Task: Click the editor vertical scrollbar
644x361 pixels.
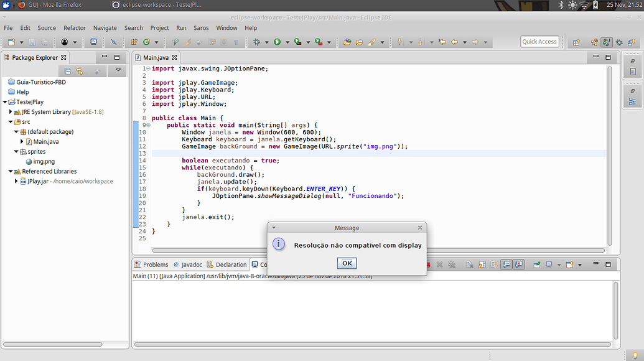Action: 609,156
